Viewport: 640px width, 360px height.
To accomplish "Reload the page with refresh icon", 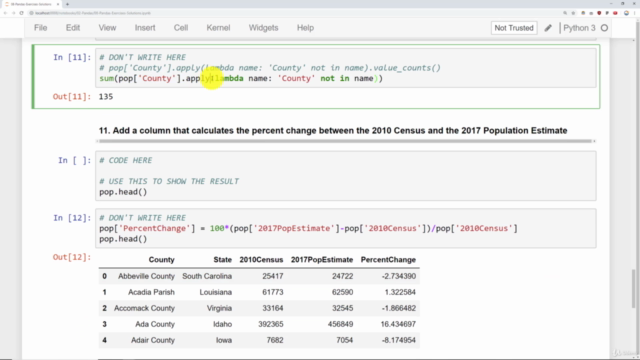I will (x=21, y=13).
